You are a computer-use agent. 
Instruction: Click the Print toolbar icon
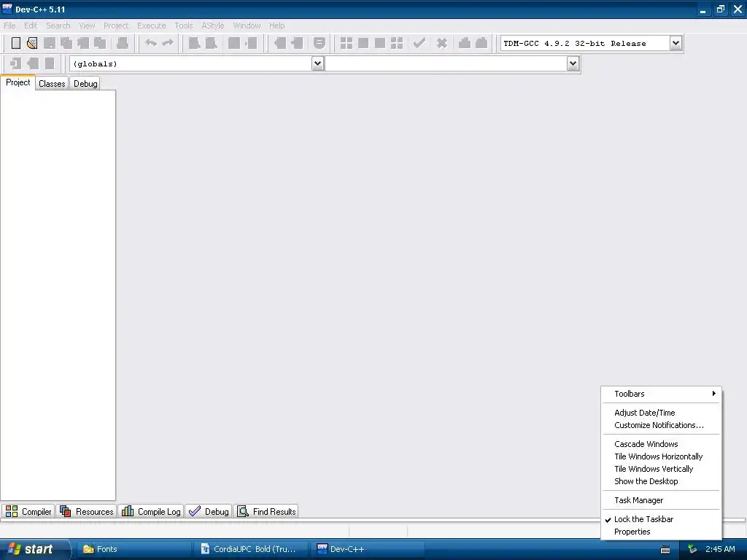(x=123, y=43)
